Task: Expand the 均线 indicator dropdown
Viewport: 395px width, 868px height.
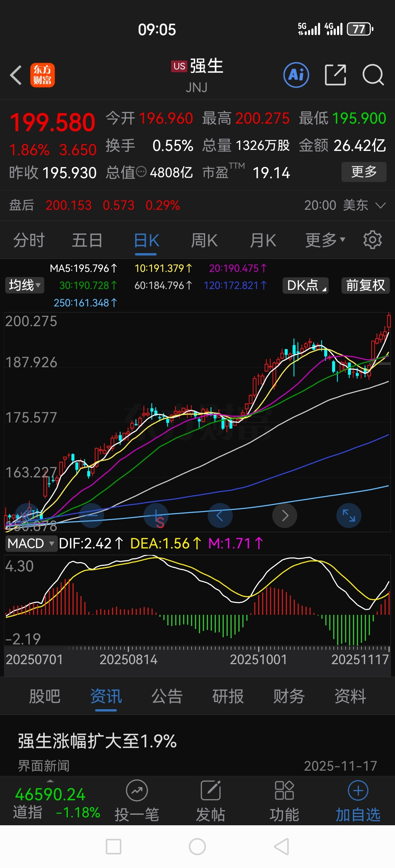Action: pyautogui.click(x=25, y=285)
